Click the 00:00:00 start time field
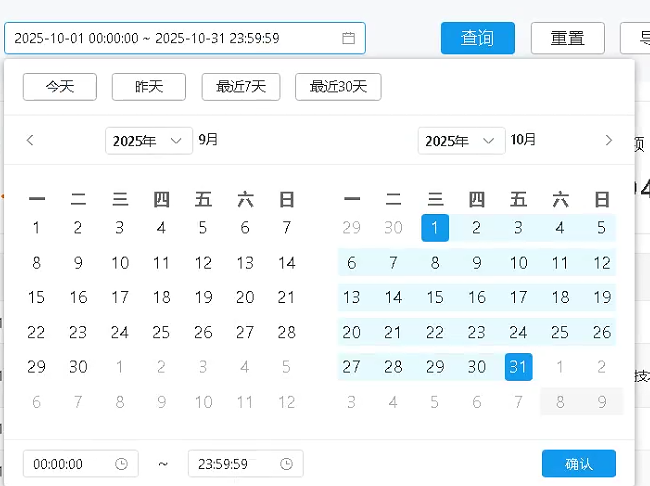Screen dimensions: 650x486 pos(80,464)
